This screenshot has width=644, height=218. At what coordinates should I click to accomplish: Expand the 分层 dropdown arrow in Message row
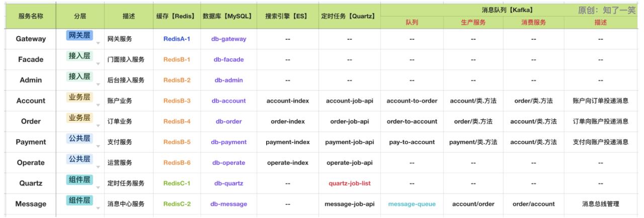coord(98,208)
